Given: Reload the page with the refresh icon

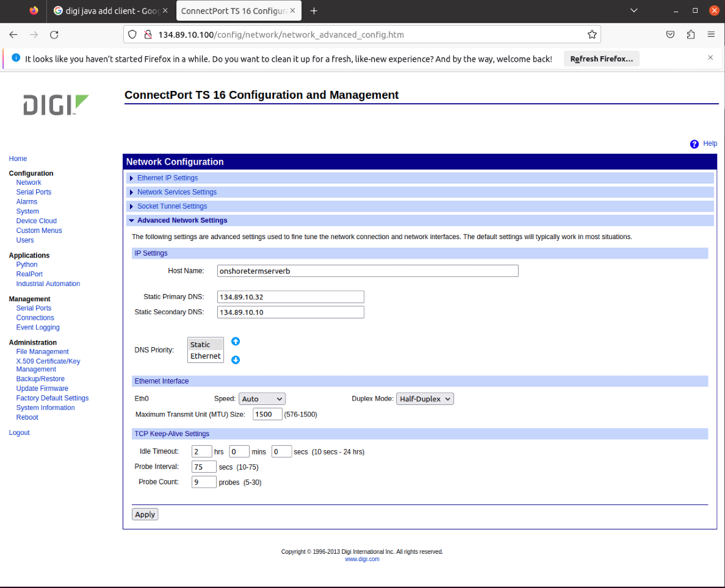Looking at the screenshot, I should tap(54, 34).
